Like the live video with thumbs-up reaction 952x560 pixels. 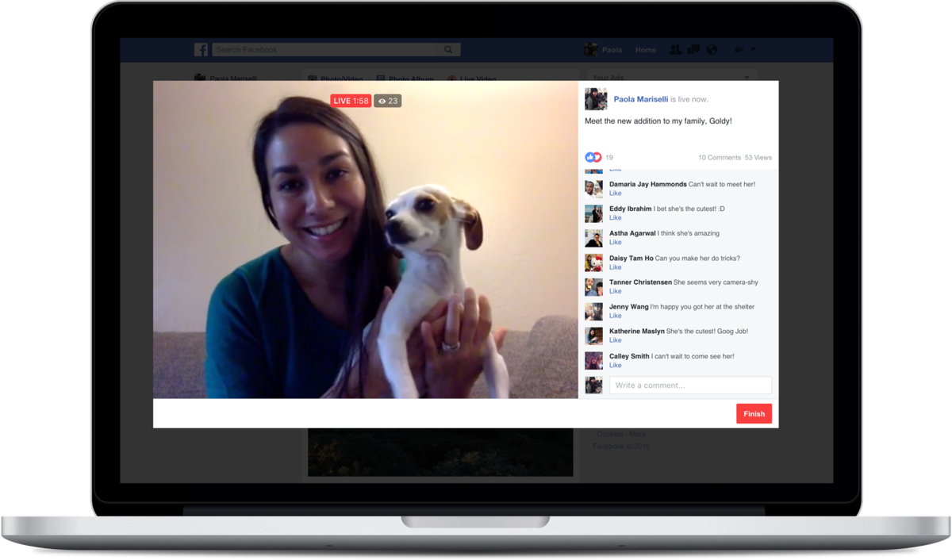click(590, 157)
